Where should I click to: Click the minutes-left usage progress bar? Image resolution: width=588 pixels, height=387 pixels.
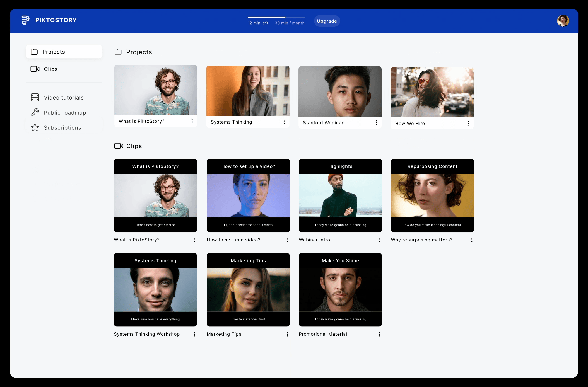point(276,18)
